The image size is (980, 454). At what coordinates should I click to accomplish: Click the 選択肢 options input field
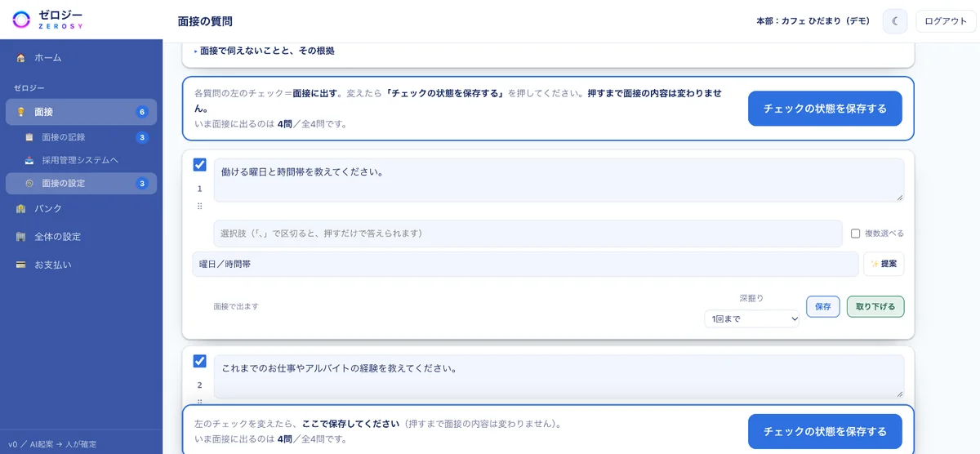528,234
